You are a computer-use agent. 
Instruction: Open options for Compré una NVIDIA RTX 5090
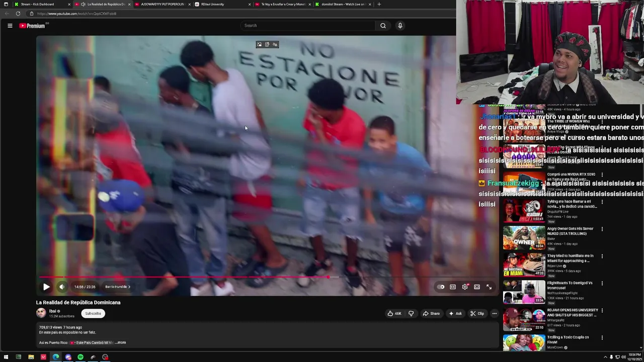602,175
